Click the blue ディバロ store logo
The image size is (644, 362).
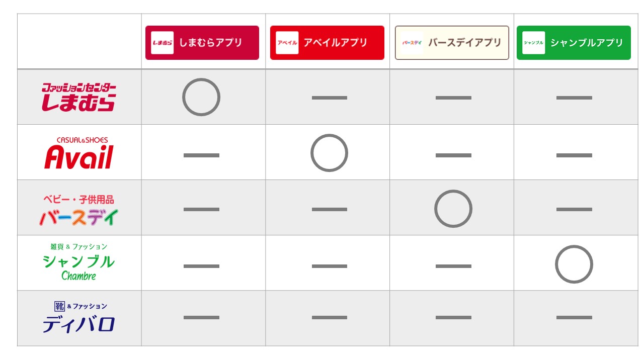click(79, 317)
